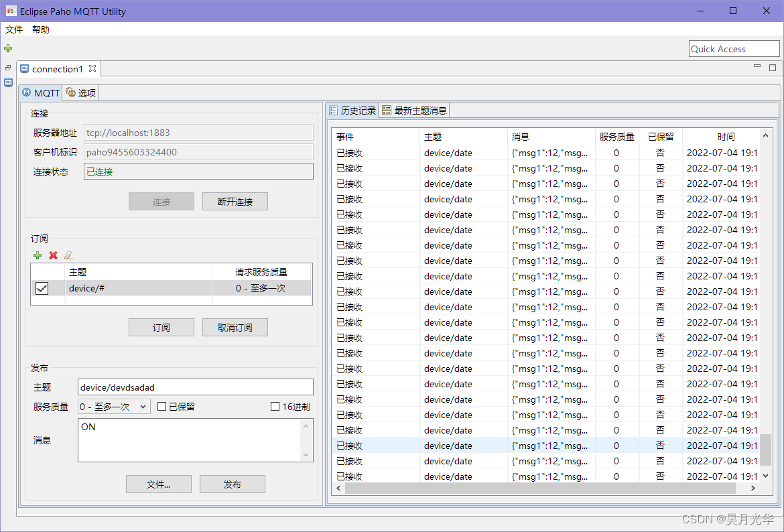Open the connections icon in the left sidebar
This screenshot has height=532, width=784.
9,83
